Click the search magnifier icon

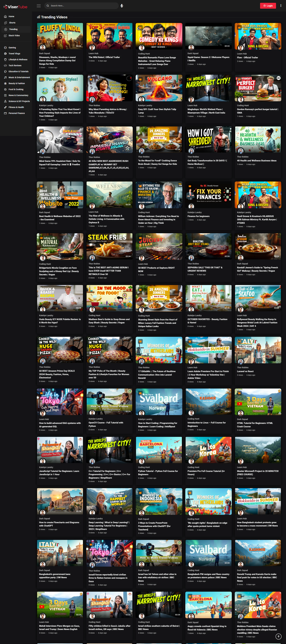pyautogui.click(x=48, y=6)
